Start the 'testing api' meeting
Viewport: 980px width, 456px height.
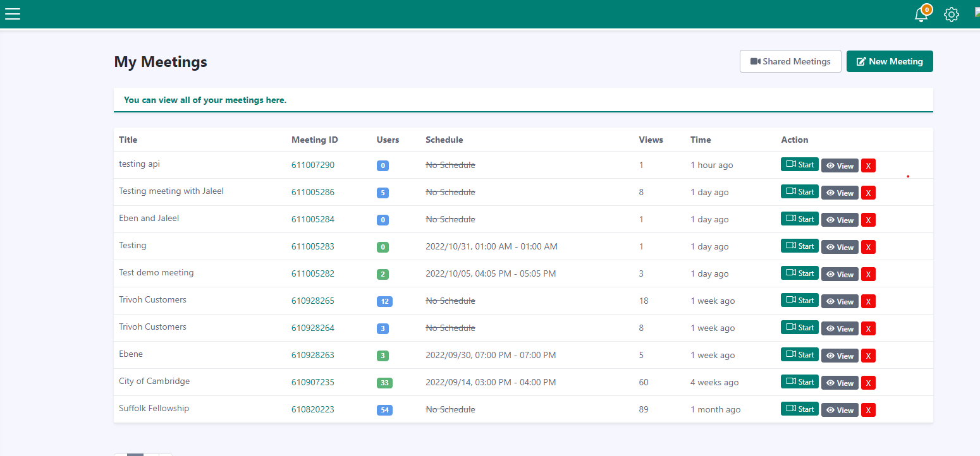[x=799, y=165]
